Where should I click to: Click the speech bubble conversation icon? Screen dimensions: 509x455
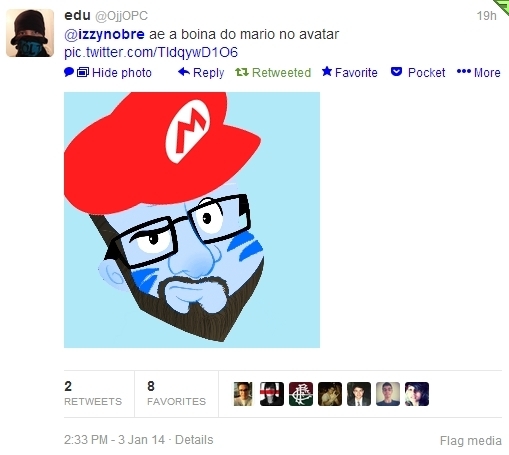pyautogui.click(x=69, y=72)
